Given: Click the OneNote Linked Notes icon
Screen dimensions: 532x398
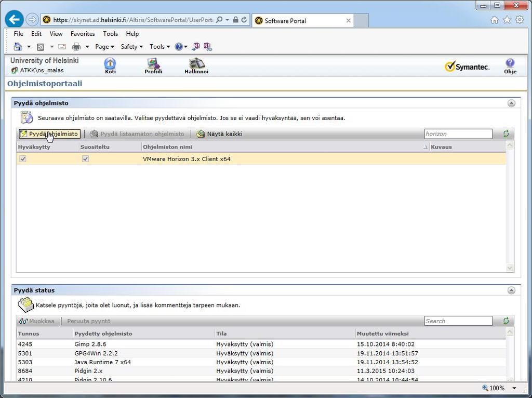Looking at the screenshot, I should (x=208, y=46).
